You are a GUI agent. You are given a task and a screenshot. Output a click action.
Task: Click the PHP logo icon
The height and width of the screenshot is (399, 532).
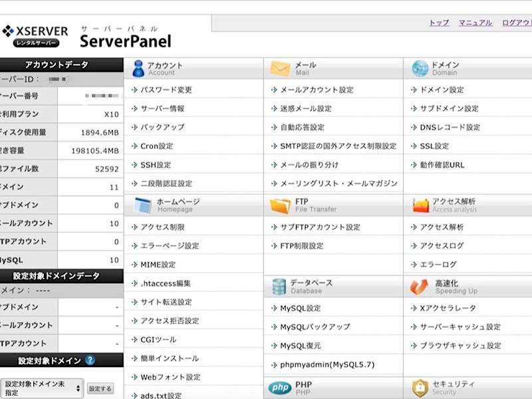[x=280, y=388]
